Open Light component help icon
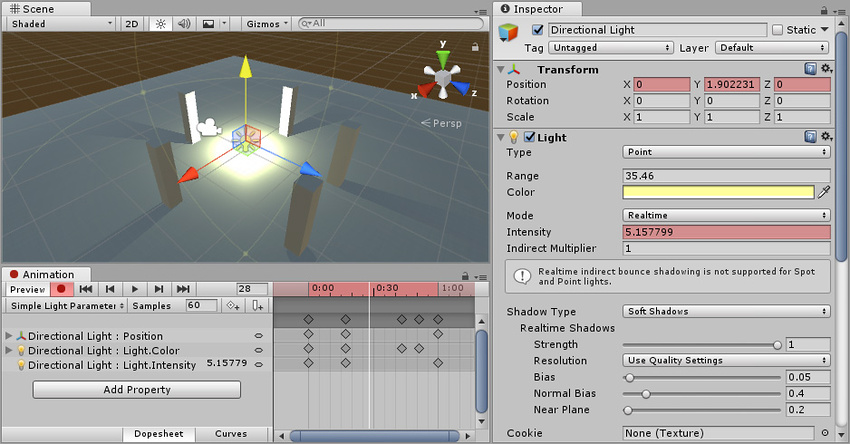The height and width of the screenshot is (444, 850). tap(811, 136)
